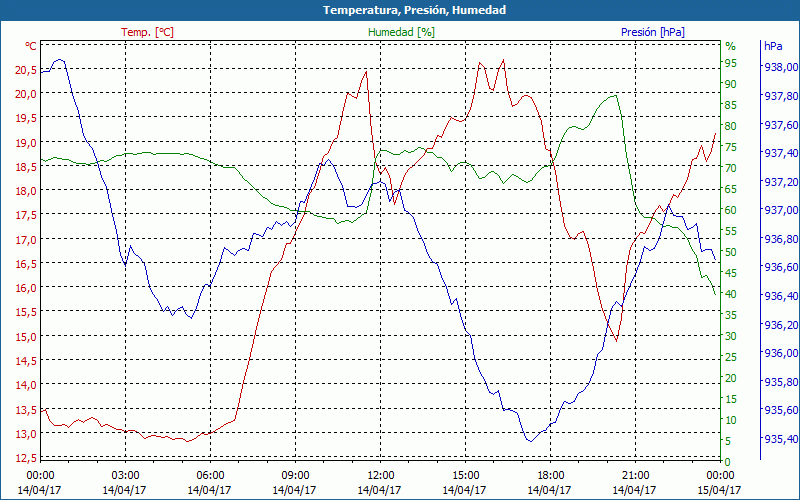Click the '14,0' temperature axis value
This screenshot has width=800, height=500.
pyautogui.click(x=26, y=385)
